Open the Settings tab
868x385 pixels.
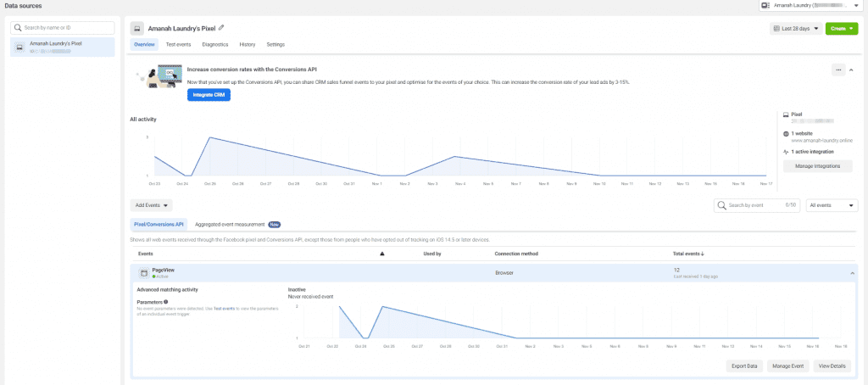pyautogui.click(x=275, y=44)
